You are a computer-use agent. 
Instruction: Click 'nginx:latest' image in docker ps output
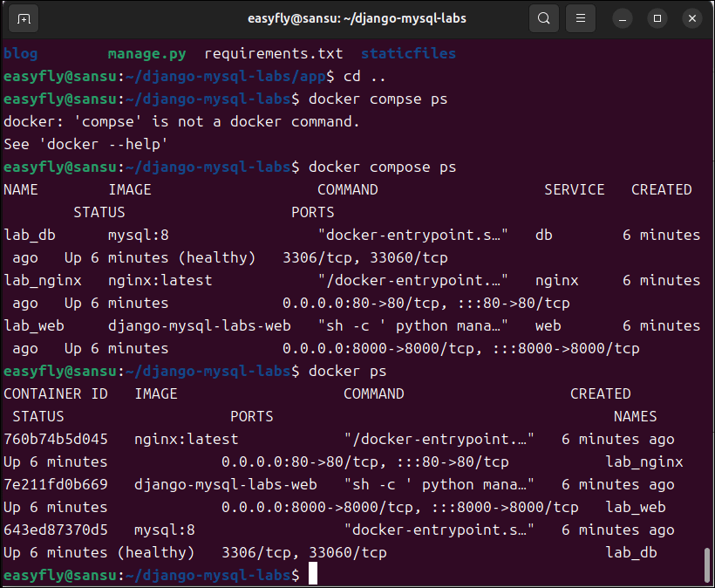[x=186, y=440]
